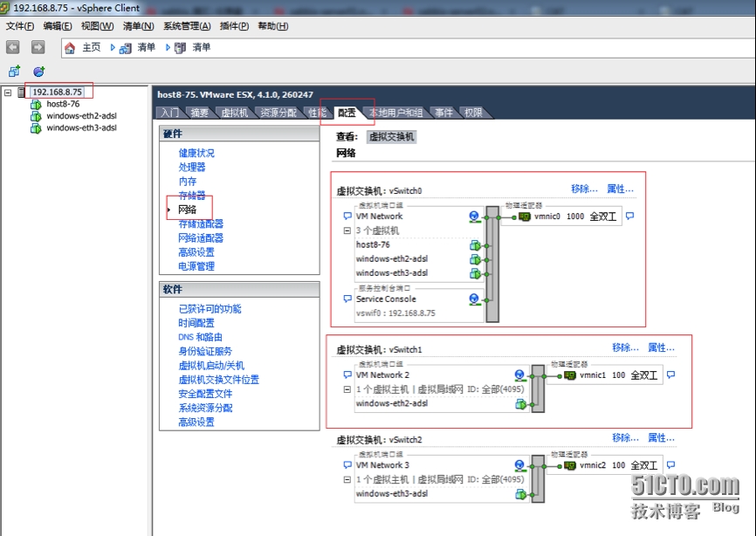Click info bubble next to vmnic1

[670, 375]
